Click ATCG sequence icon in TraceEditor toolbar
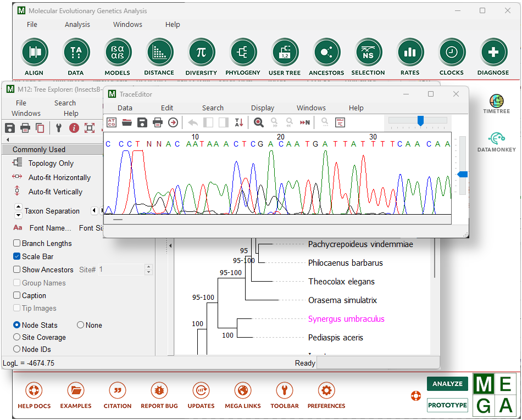This screenshot has height=420, width=522. pyautogui.click(x=112, y=122)
